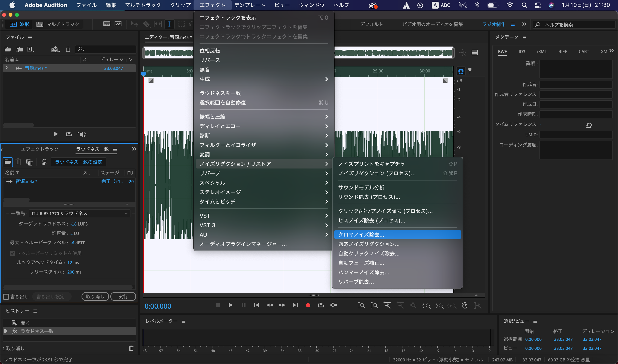This screenshot has height=364, width=618.
Task: Toggle トゥルーピークリミットを使用 checkbox
Action: coord(12,253)
